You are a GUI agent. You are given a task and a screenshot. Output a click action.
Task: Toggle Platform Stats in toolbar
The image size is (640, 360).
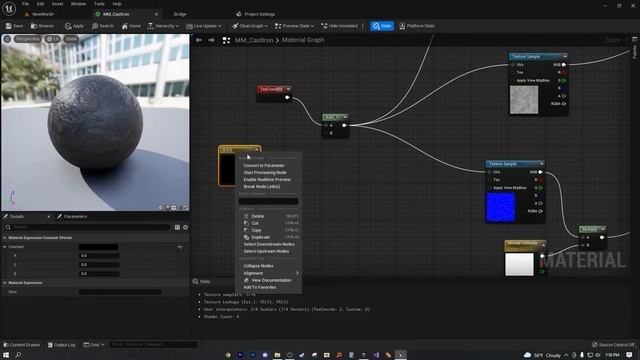(x=417, y=26)
